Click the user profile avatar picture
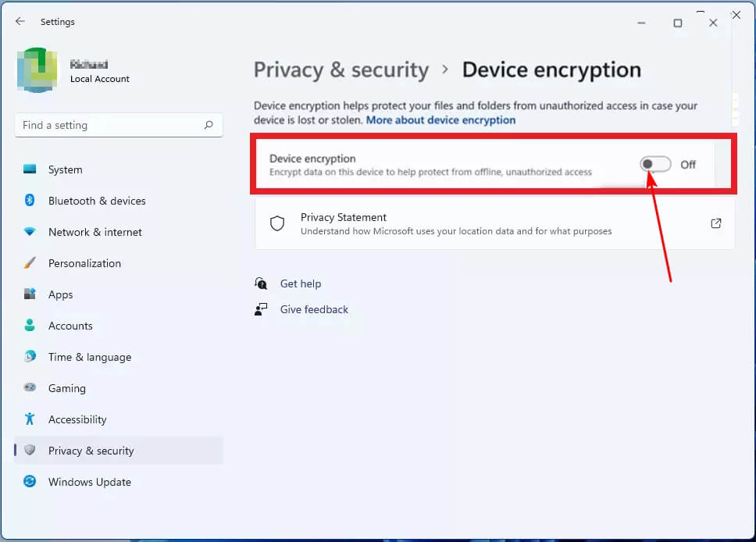This screenshot has width=756, height=542. tap(36, 70)
